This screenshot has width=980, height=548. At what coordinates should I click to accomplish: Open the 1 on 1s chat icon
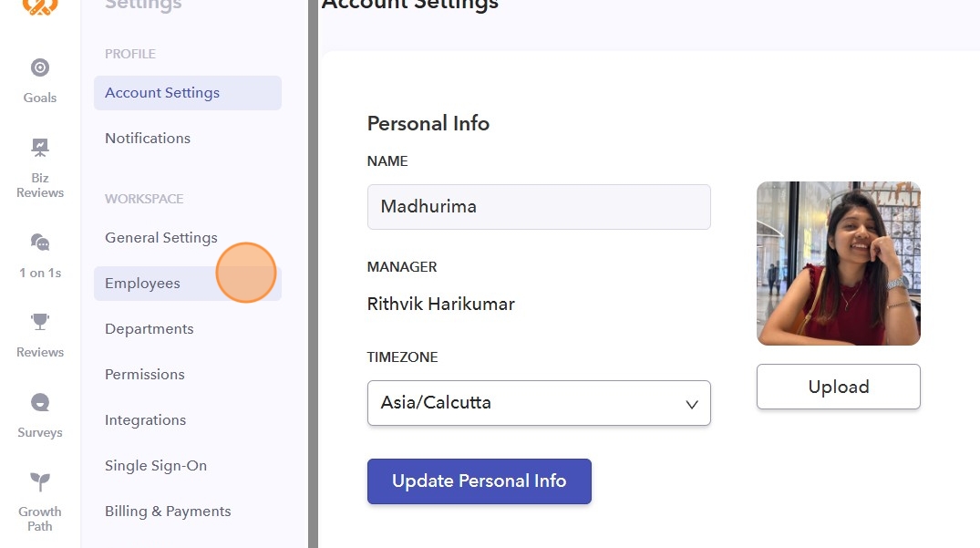pos(40,243)
